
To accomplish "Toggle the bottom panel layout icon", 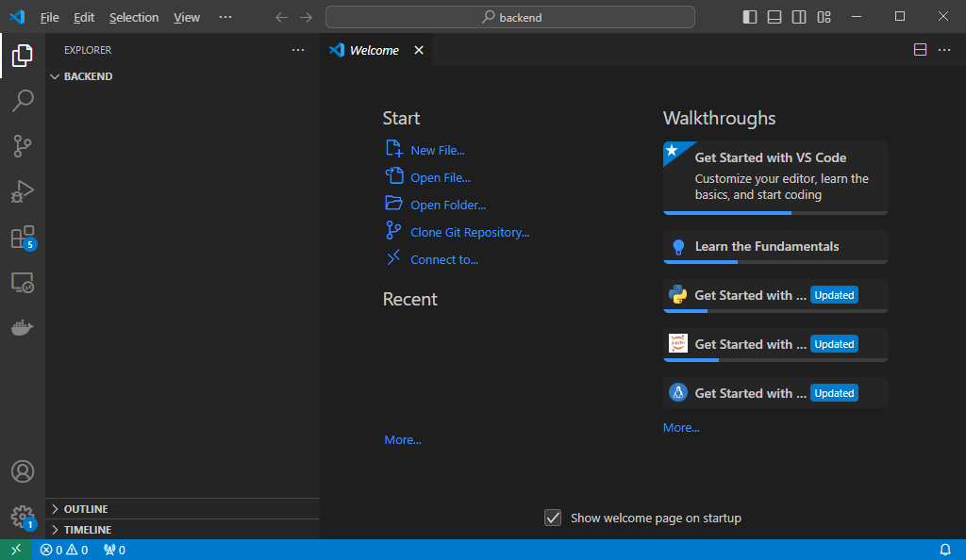I will [774, 17].
